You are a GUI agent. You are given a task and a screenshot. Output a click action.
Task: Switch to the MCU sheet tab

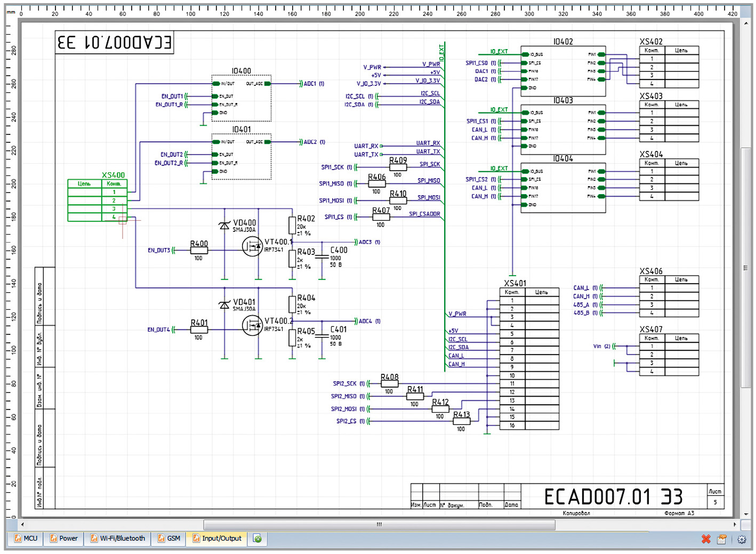(x=26, y=539)
